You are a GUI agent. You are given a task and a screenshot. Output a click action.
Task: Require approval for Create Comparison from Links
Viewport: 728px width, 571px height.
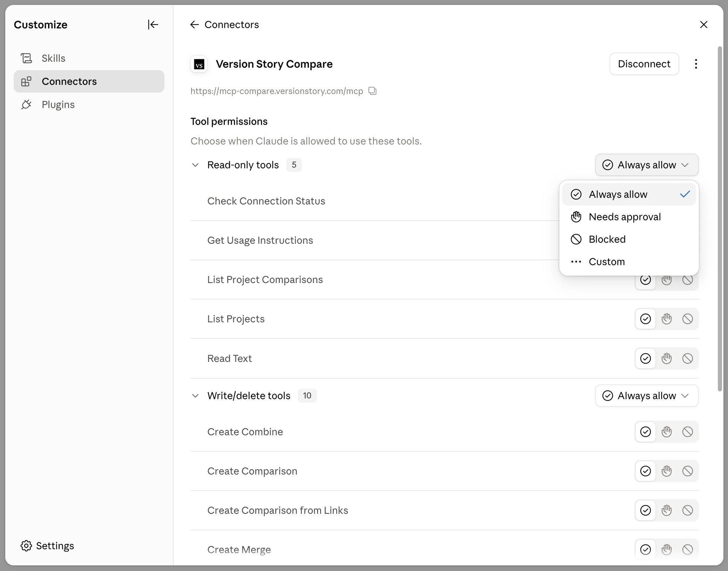click(667, 510)
